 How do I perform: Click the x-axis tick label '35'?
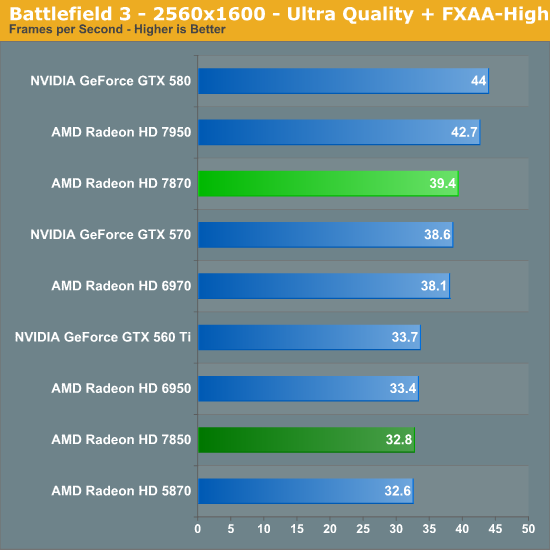pos(429,529)
